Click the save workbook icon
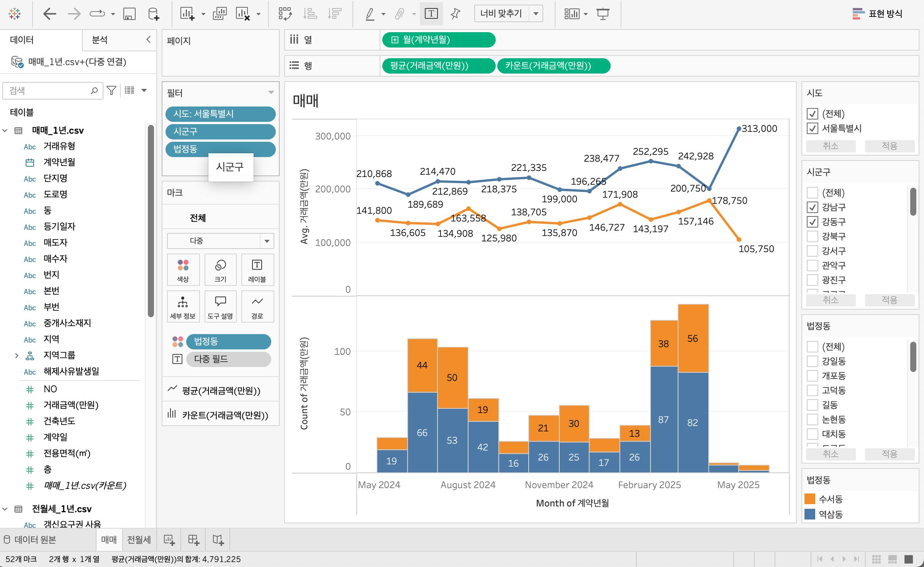The width and height of the screenshot is (924, 567). 129,14
